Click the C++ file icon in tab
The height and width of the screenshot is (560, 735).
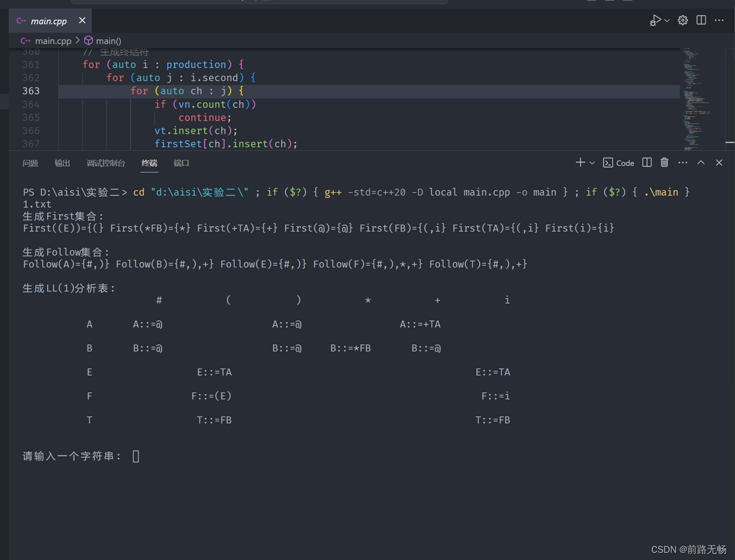point(21,21)
